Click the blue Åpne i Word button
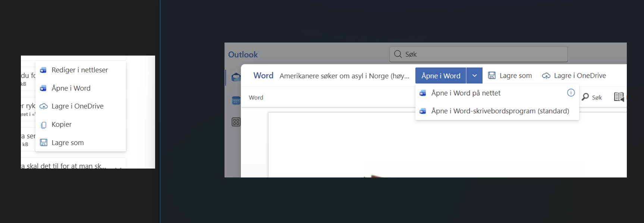 [x=441, y=76]
